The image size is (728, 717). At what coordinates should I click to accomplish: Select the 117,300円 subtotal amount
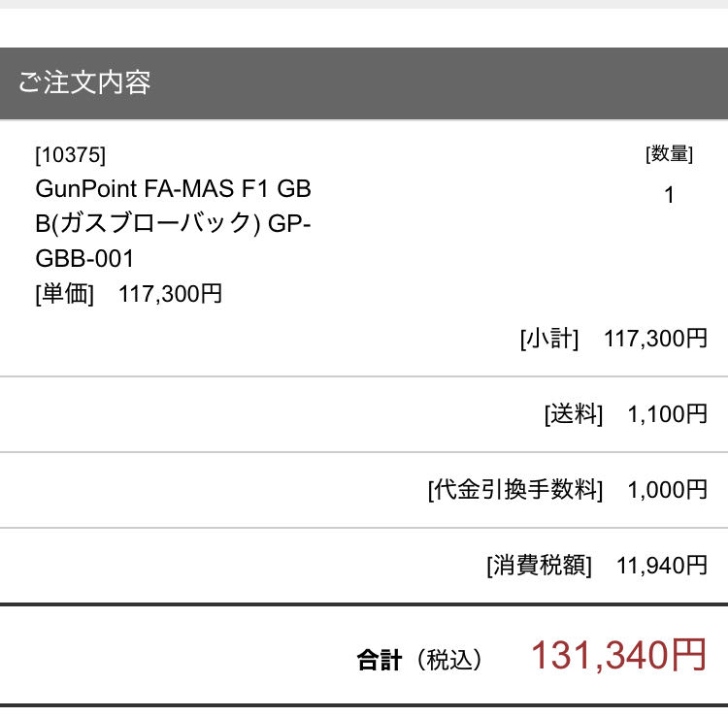click(655, 339)
